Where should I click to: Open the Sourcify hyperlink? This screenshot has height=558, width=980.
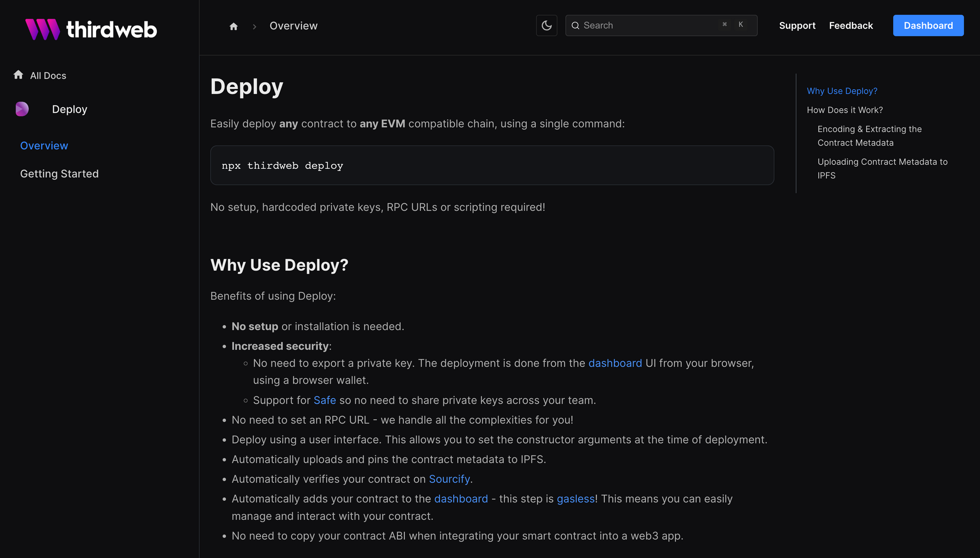449,479
